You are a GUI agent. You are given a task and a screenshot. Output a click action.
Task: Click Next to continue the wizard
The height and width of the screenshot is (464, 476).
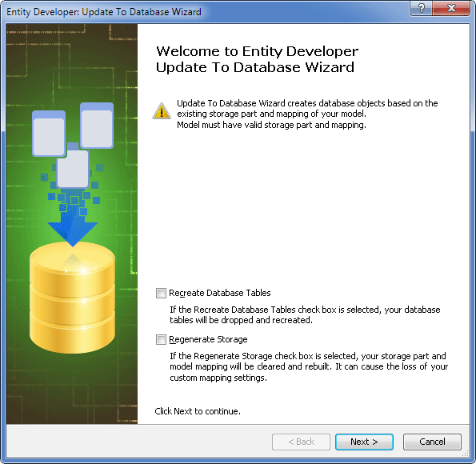(364, 442)
